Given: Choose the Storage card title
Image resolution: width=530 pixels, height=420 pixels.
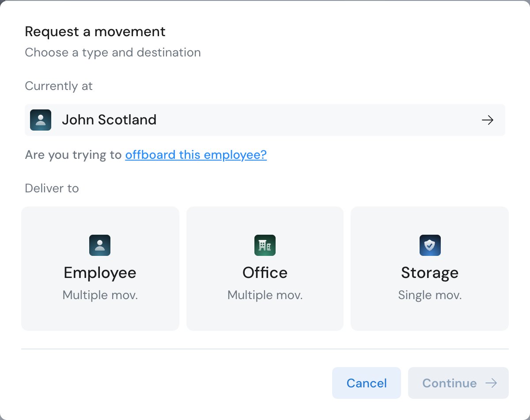Looking at the screenshot, I should click(x=430, y=273).
